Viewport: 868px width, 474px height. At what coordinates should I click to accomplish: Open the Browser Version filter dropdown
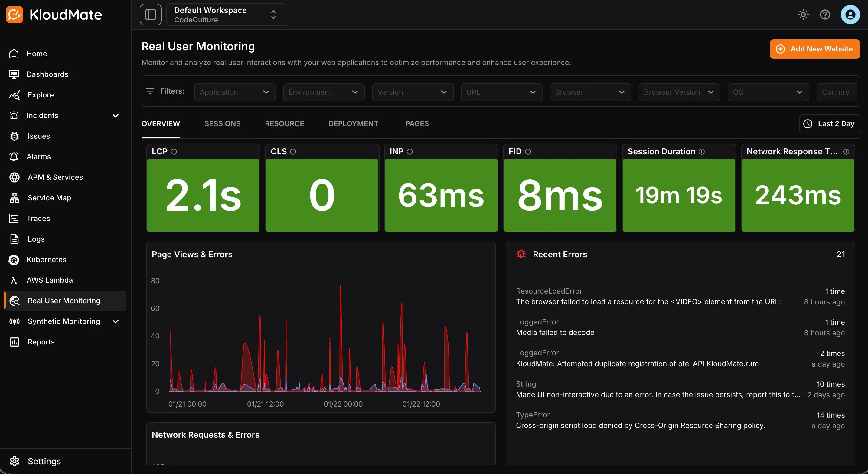[x=680, y=92]
